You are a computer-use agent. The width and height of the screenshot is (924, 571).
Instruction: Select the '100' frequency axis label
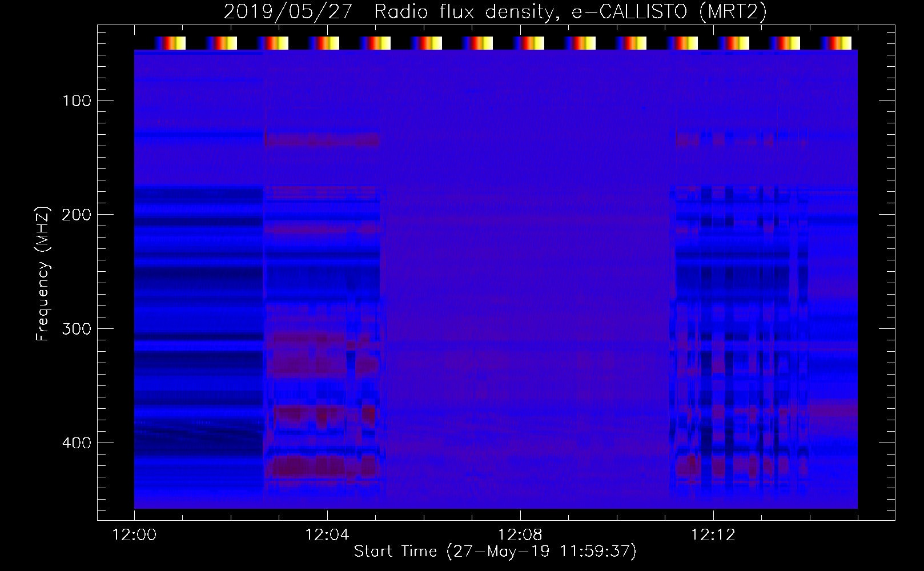pos(77,101)
